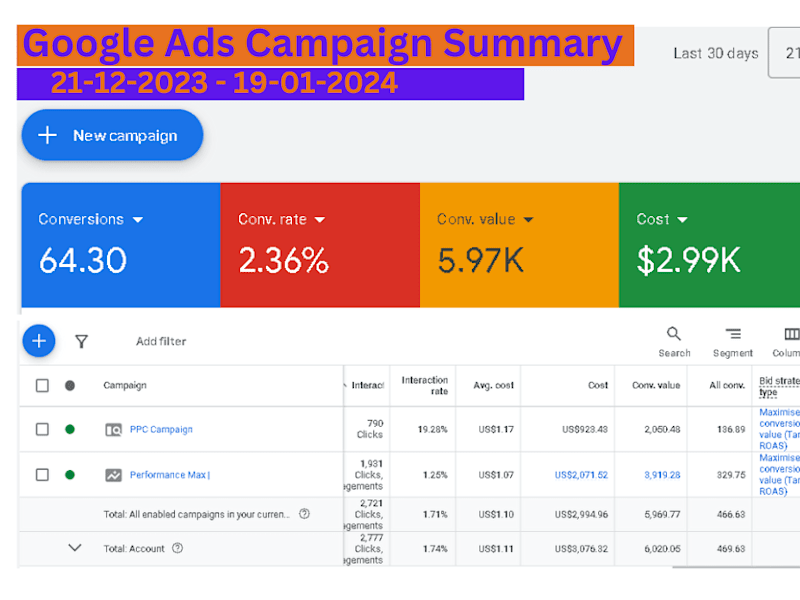The width and height of the screenshot is (800, 600).
Task: Open the Conv. rate metric dropdown
Action: [x=282, y=219]
